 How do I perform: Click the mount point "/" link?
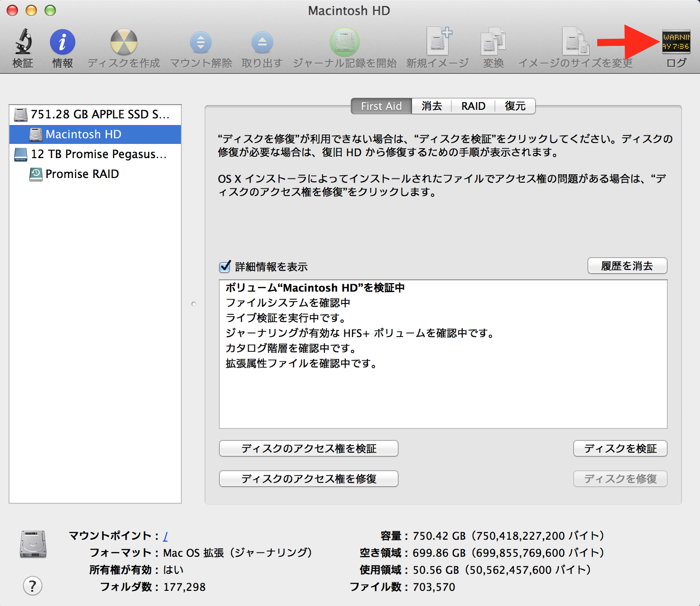(165, 536)
